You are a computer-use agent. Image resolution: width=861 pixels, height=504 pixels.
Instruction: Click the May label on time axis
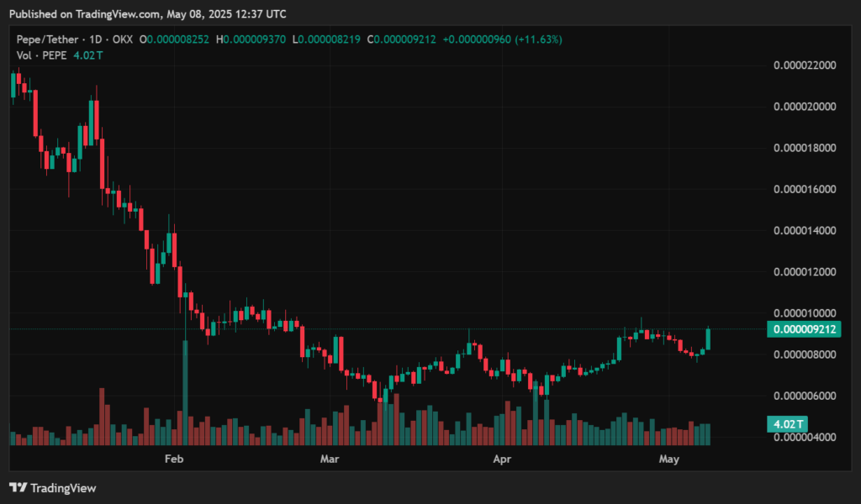668,459
